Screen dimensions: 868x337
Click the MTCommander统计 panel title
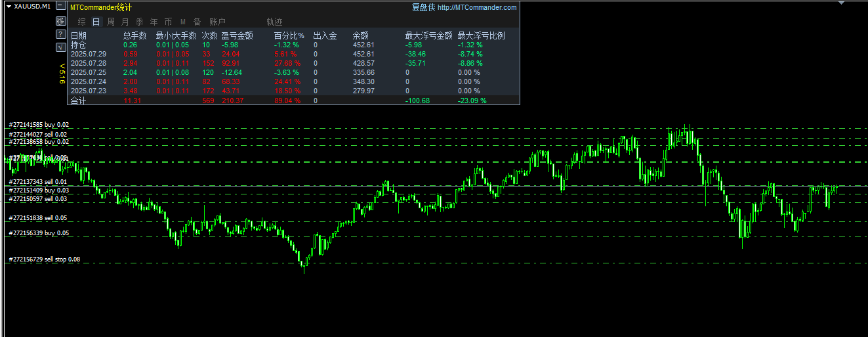pyautogui.click(x=100, y=7)
